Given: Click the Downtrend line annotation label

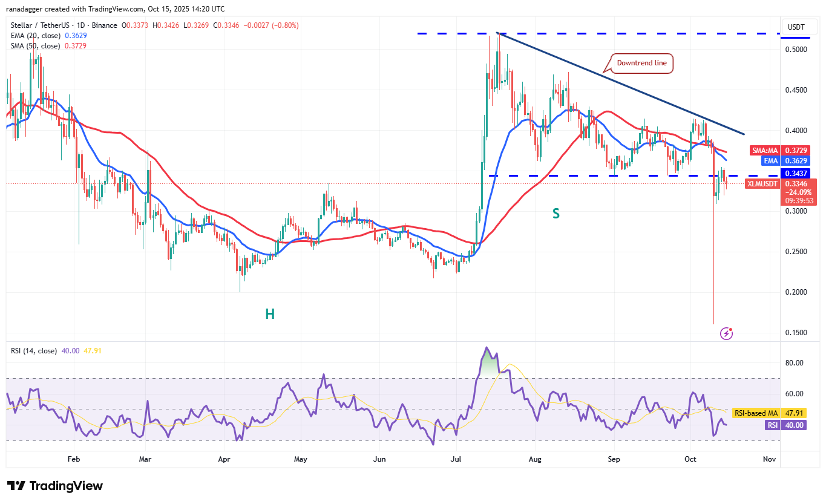Looking at the screenshot, I should coord(640,63).
